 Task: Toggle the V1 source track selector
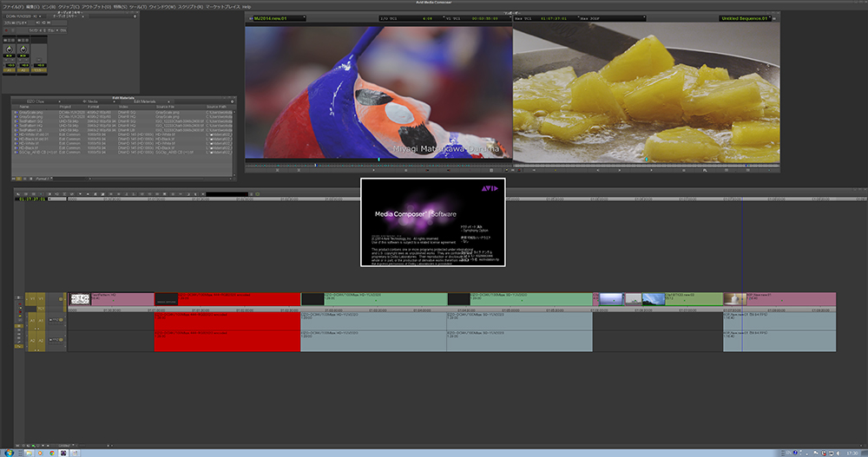32,299
